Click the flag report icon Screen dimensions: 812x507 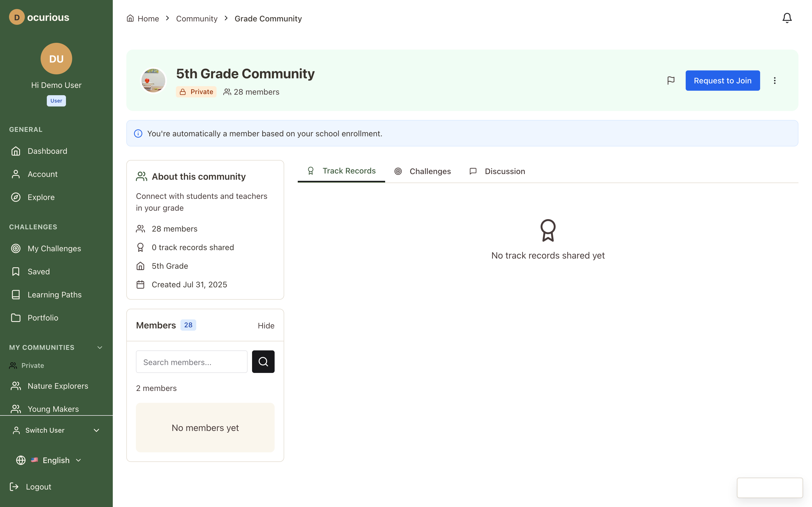[x=670, y=81]
